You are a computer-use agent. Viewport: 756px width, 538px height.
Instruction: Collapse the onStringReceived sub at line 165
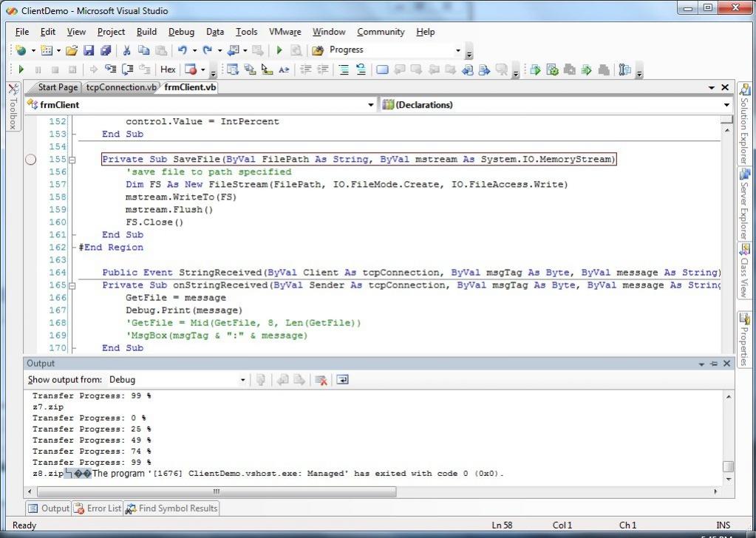click(72, 285)
